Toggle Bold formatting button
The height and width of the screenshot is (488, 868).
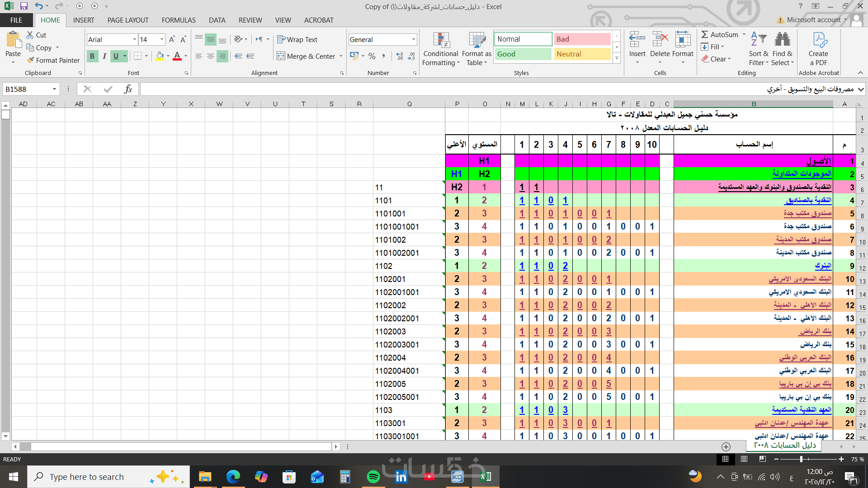92,56
